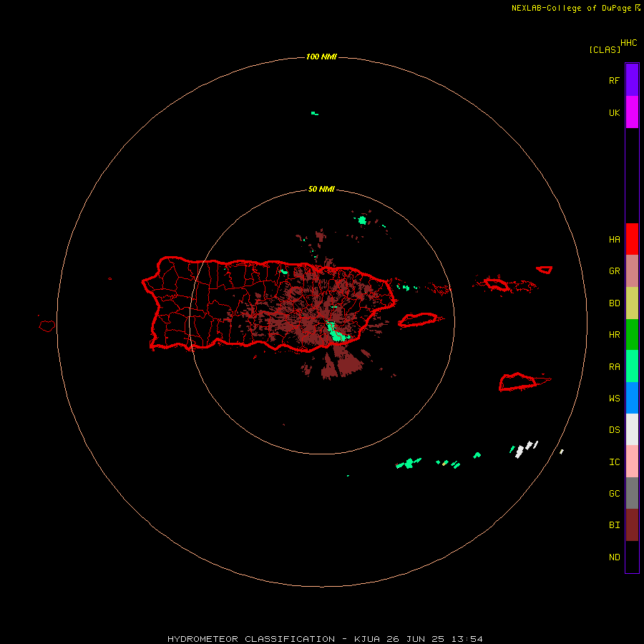Click the 'HA' legend label

point(614,239)
